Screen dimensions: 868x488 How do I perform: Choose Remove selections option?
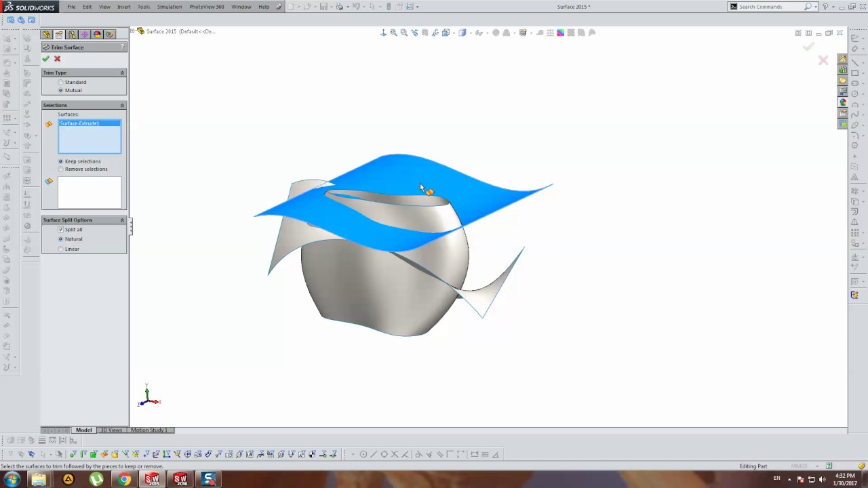coord(61,169)
